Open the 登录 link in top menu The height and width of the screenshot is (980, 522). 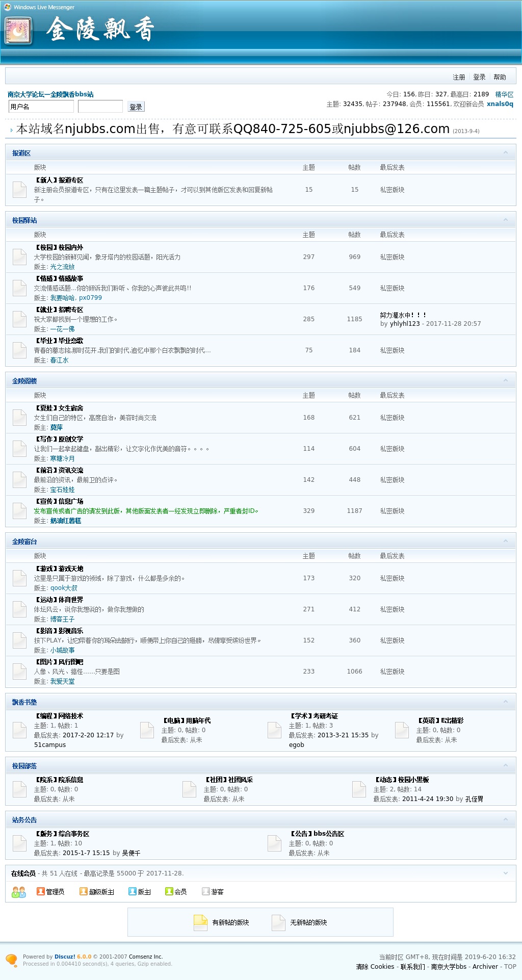479,78
